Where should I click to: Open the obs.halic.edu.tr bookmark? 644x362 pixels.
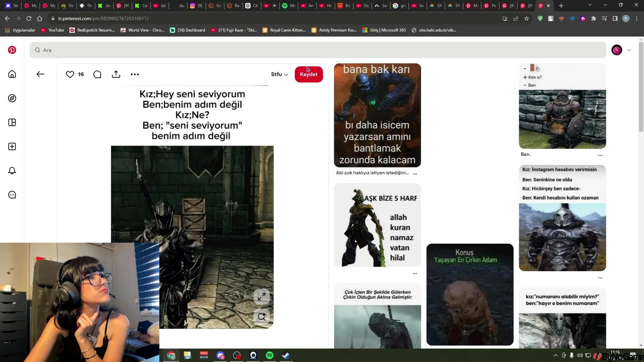(x=434, y=30)
